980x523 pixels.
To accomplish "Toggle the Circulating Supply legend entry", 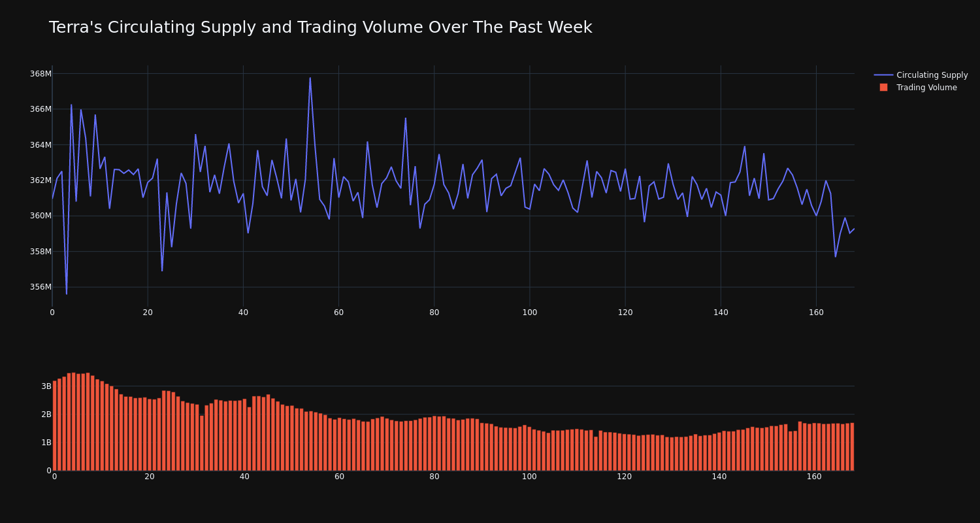I will point(921,75).
